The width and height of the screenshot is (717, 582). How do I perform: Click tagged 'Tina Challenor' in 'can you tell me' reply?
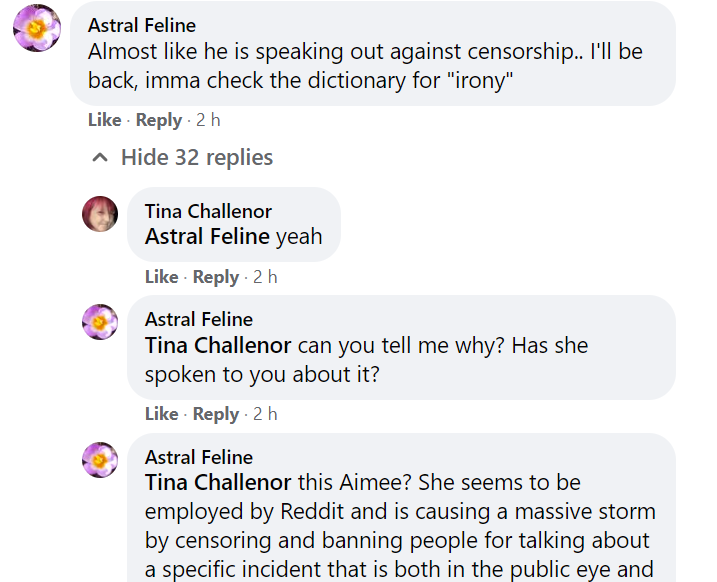coord(218,346)
